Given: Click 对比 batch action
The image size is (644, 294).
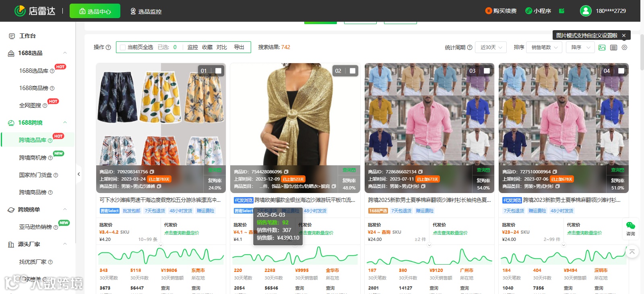Looking at the screenshot, I should (x=222, y=47).
